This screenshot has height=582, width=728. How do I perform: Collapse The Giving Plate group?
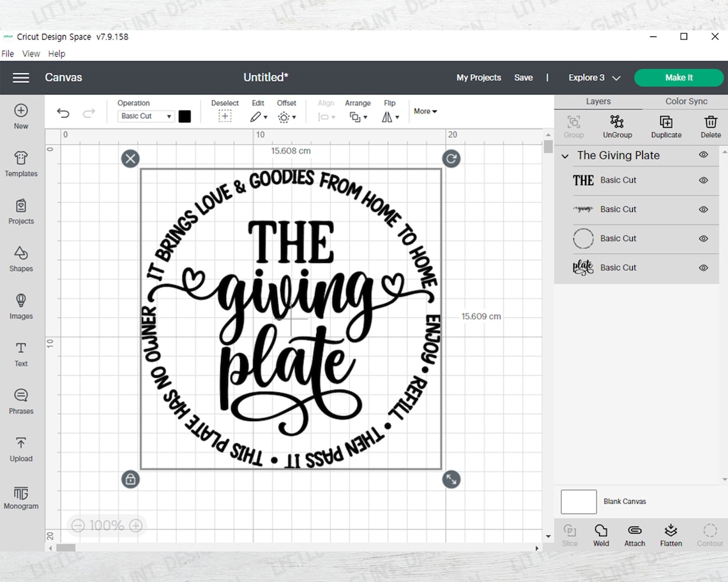point(565,155)
